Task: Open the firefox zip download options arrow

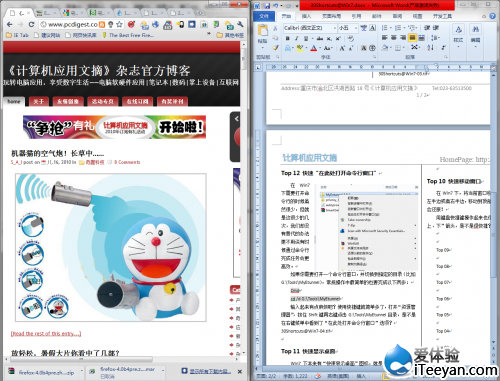Action: coord(81,371)
